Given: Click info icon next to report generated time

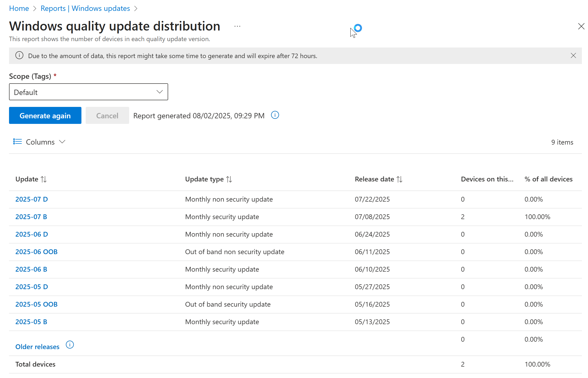Looking at the screenshot, I should [x=275, y=115].
